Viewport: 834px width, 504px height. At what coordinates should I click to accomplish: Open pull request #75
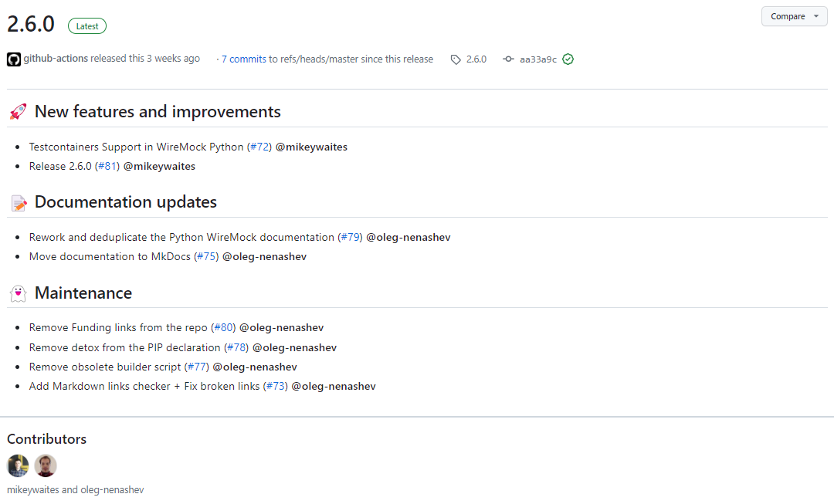click(x=206, y=256)
